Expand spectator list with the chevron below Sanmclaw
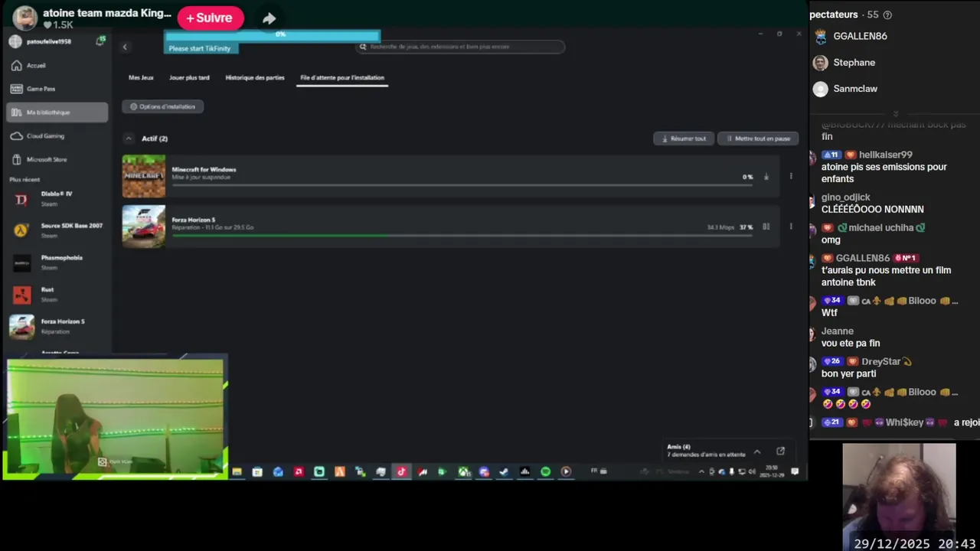980x551 pixels. tap(895, 113)
